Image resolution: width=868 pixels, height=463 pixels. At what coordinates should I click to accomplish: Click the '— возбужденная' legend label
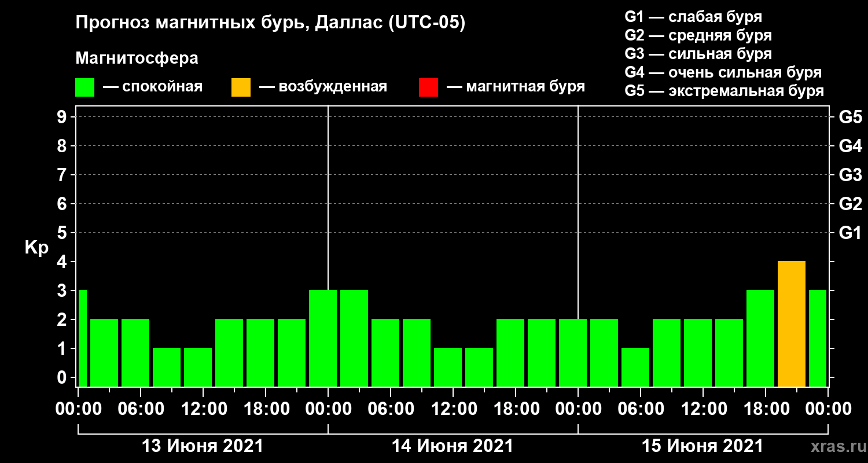pyautogui.click(x=323, y=87)
